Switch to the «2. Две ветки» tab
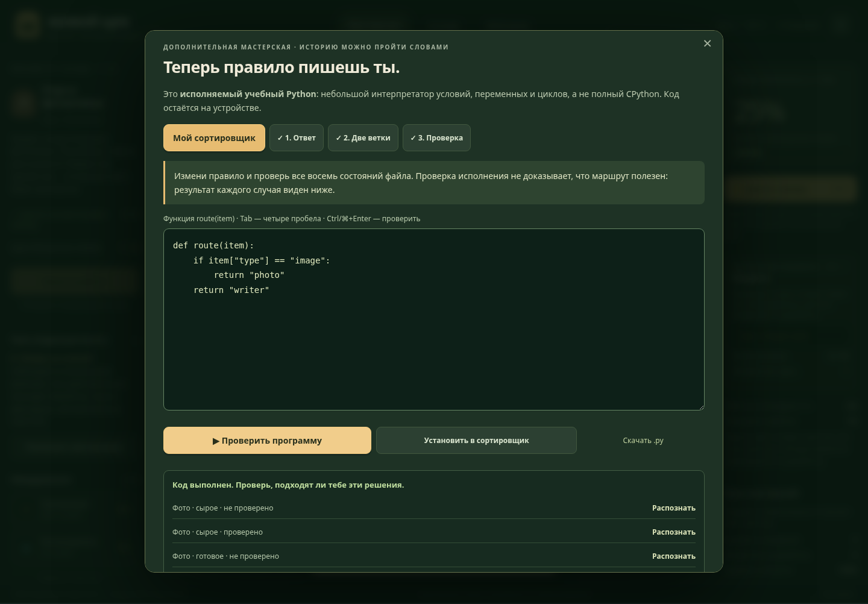This screenshot has width=868, height=604. (363, 138)
